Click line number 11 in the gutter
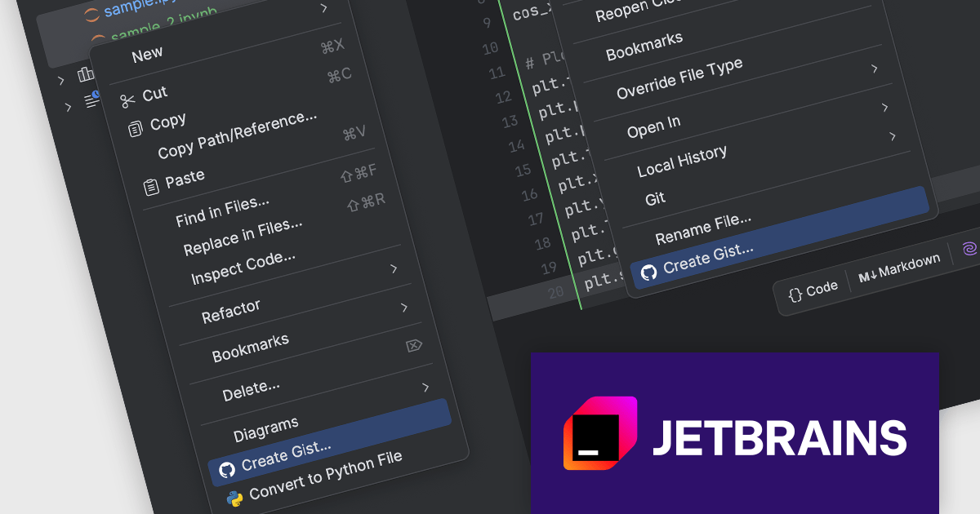 (x=497, y=73)
